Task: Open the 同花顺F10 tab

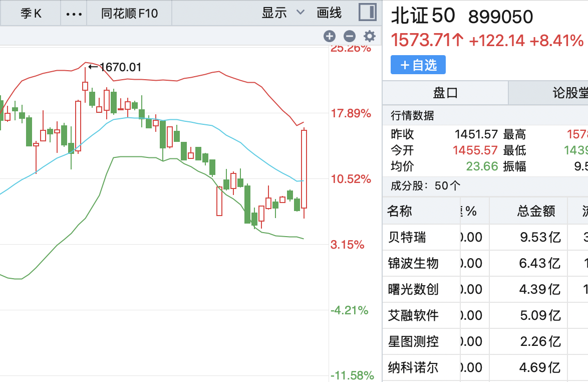Action: click(129, 13)
